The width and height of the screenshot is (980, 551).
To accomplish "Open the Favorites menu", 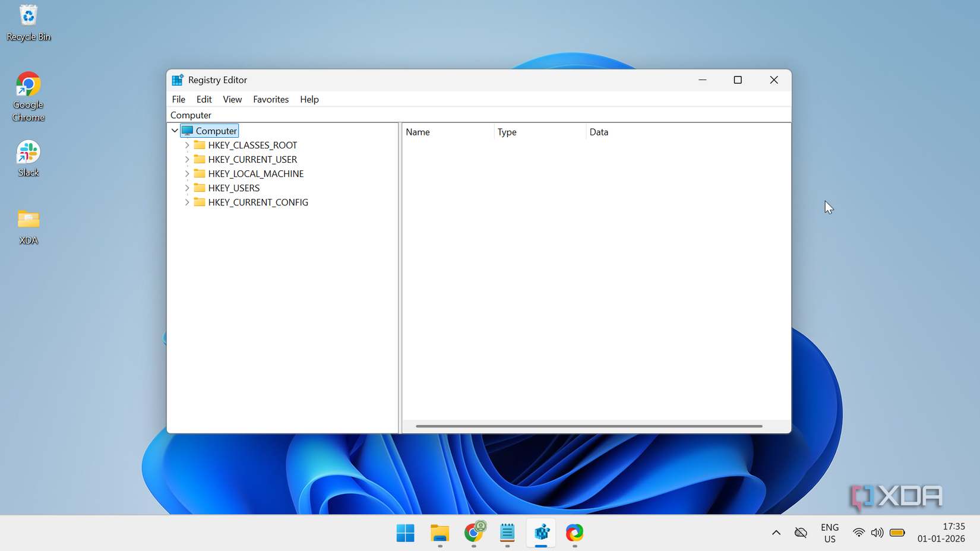I will 271,99.
